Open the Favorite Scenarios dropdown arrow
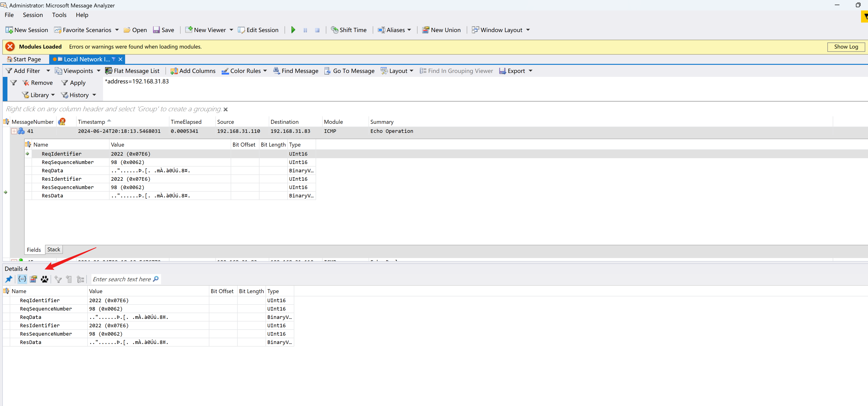 coord(117,30)
